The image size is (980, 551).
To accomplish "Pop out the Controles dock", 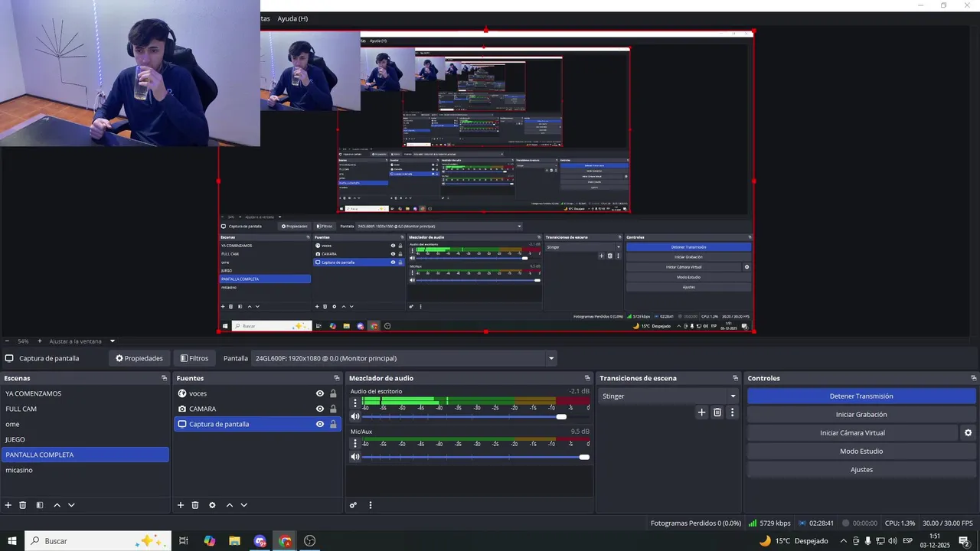I will (x=973, y=378).
